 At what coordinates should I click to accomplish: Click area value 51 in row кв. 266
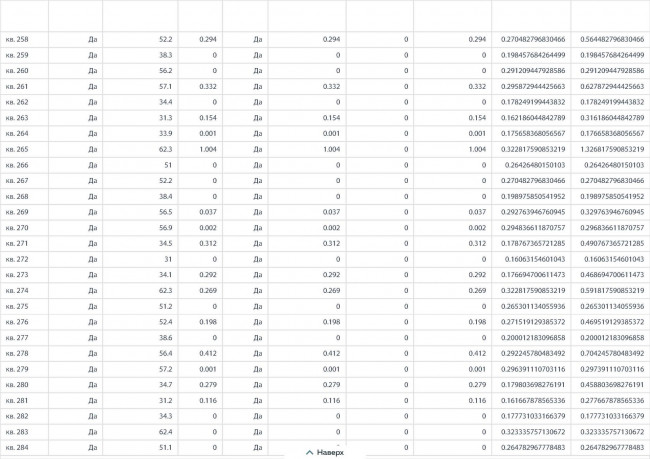coord(168,165)
